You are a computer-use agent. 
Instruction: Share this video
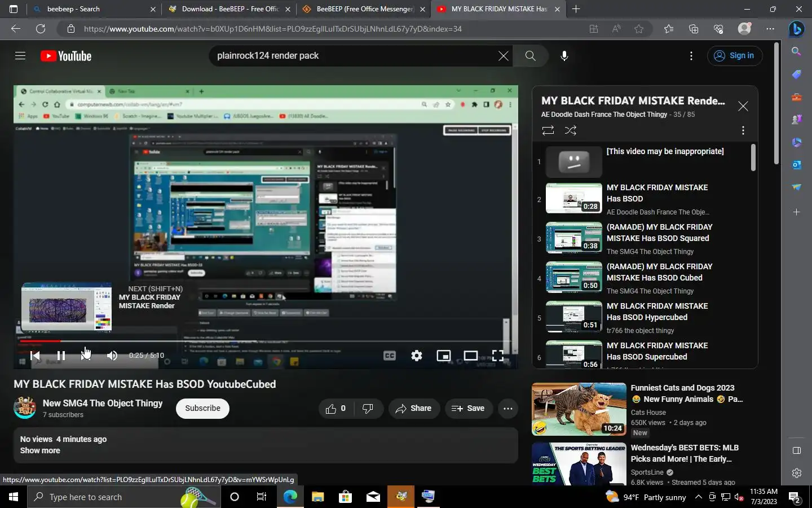(414, 408)
